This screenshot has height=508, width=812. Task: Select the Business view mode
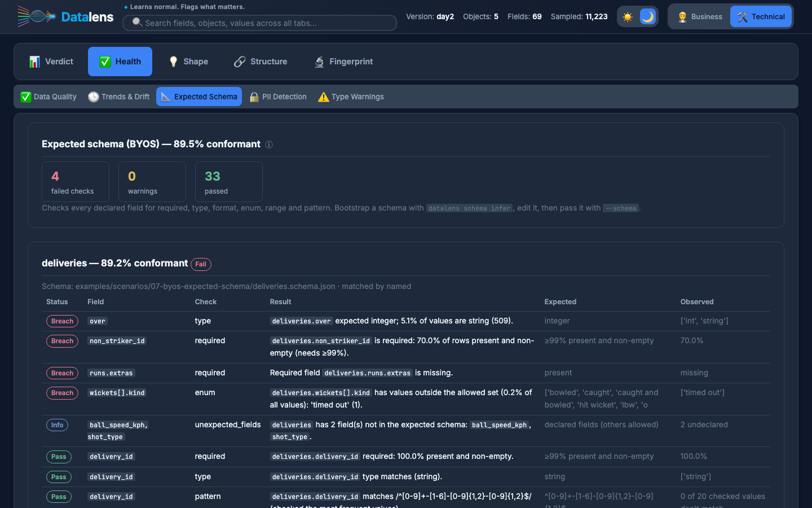(699, 17)
